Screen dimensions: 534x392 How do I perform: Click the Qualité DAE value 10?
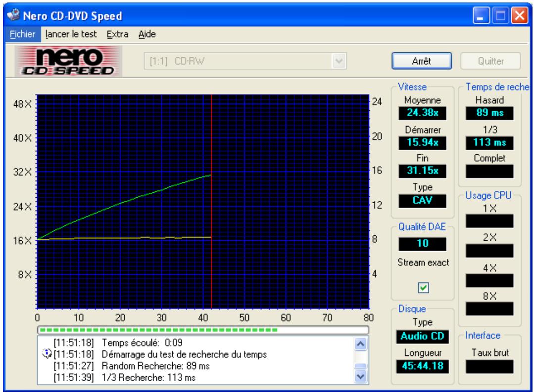(x=422, y=244)
